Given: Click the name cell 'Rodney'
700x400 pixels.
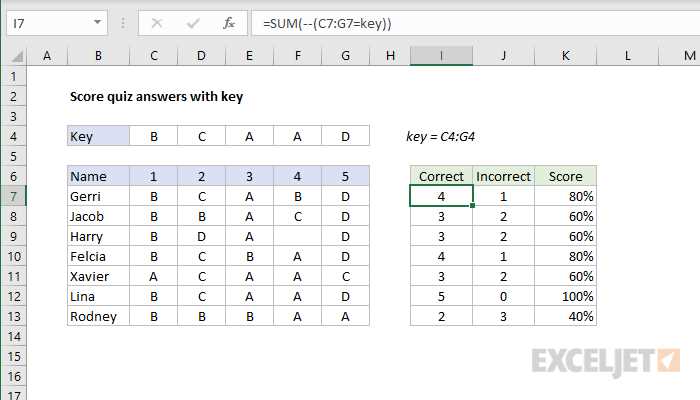Looking at the screenshot, I should tap(98, 316).
